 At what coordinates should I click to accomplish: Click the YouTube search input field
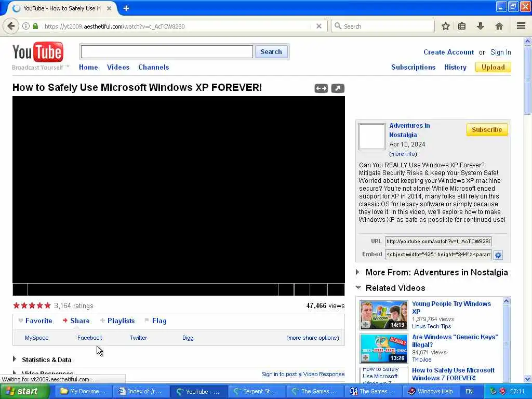(x=167, y=52)
